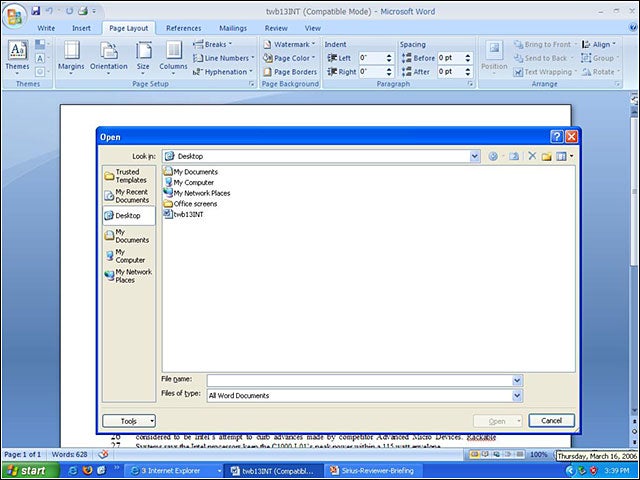Switch to the Insert tab
This screenshot has height=480, width=640.
pyautogui.click(x=81, y=28)
